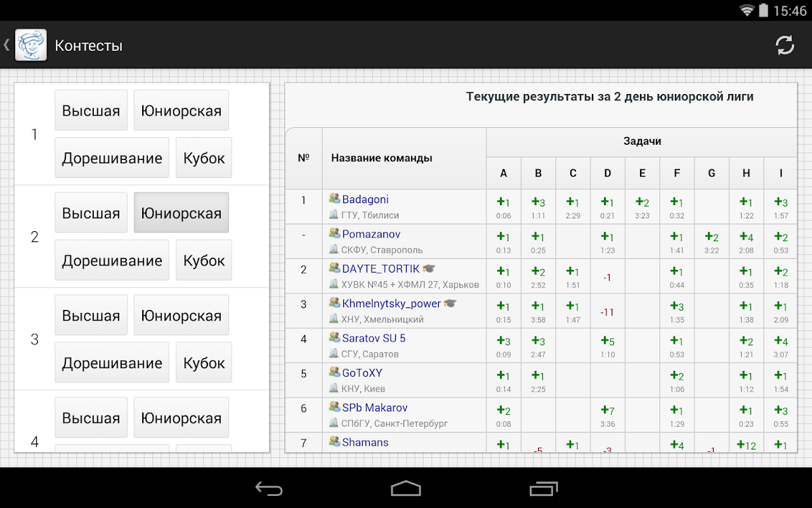The image size is (812, 508).
Task: Click the graduation cap icon beside Khmelnytsky_power
Action: pyautogui.click(x=450, y=304)
